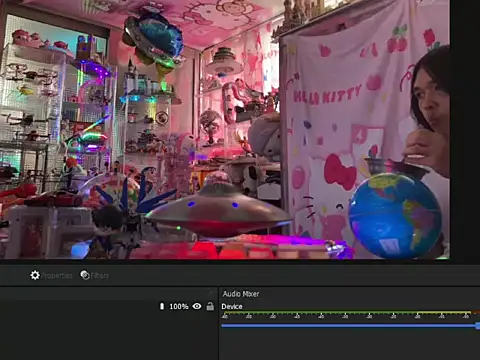Click the battery icon next to 100%
The width and height of the screenshot is (480, 360).
click(x=162, y=306)
